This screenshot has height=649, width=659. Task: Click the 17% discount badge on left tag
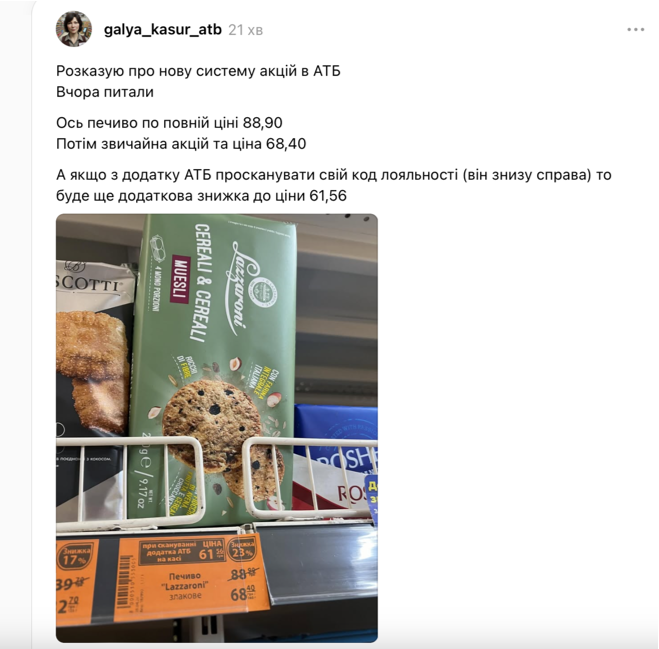pos(75,557)
